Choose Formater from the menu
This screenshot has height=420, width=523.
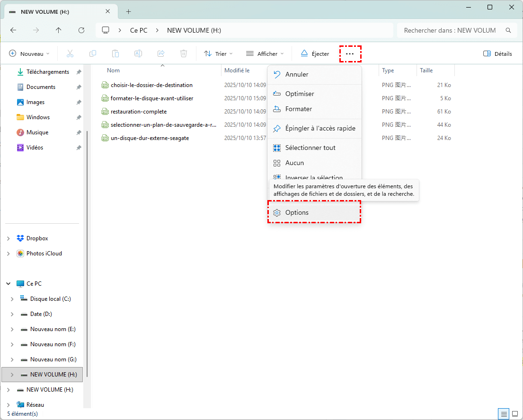(x=298, y=109)
